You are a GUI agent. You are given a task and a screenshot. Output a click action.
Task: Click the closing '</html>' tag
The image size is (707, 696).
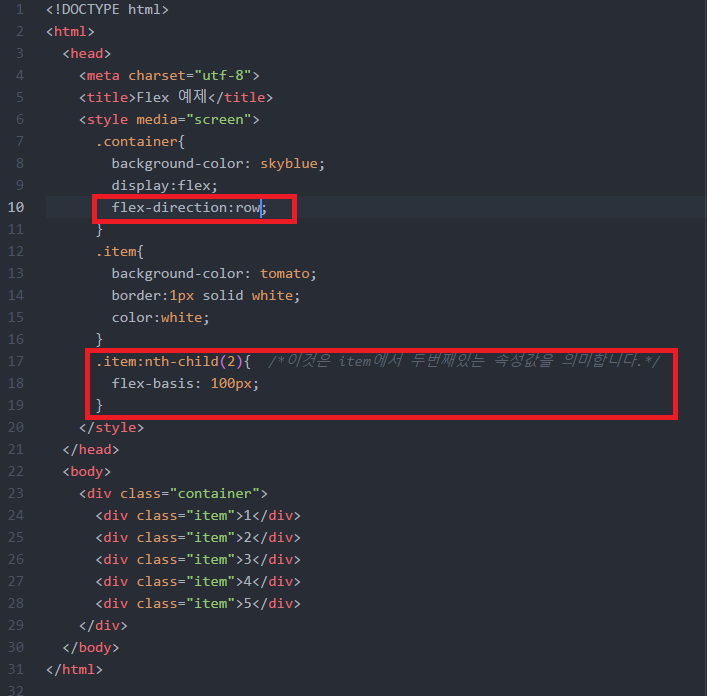pos(74,670)
